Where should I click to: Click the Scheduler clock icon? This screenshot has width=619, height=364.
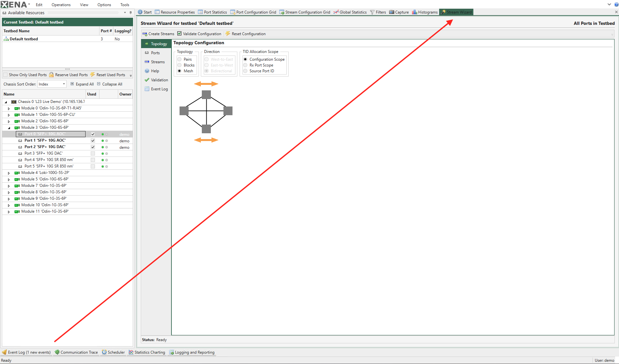[104, 352]
